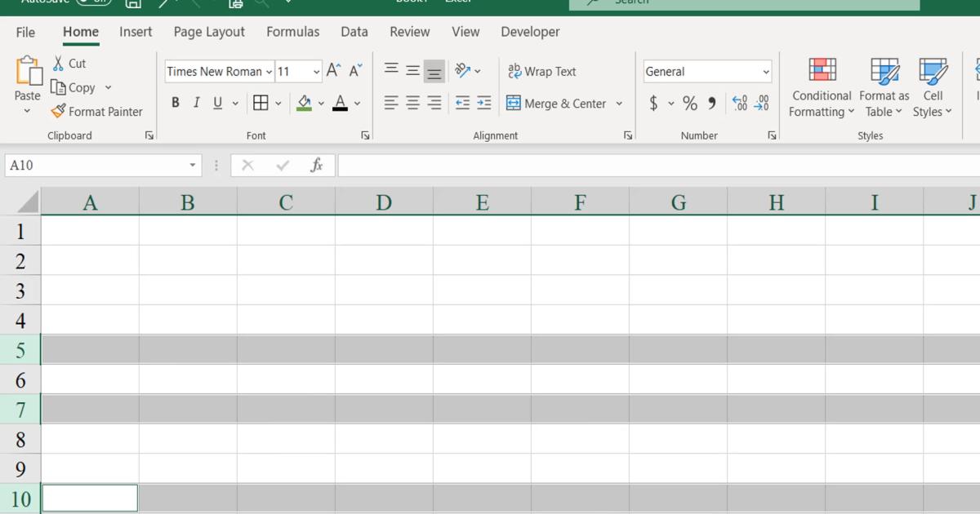Click the Format Painter icon

coord(56,112)
